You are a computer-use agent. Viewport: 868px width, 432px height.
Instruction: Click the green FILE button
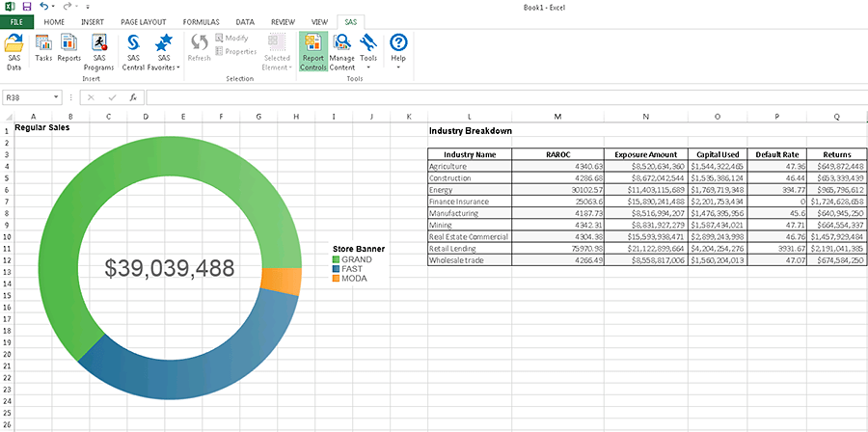click(x=16, y=21)
